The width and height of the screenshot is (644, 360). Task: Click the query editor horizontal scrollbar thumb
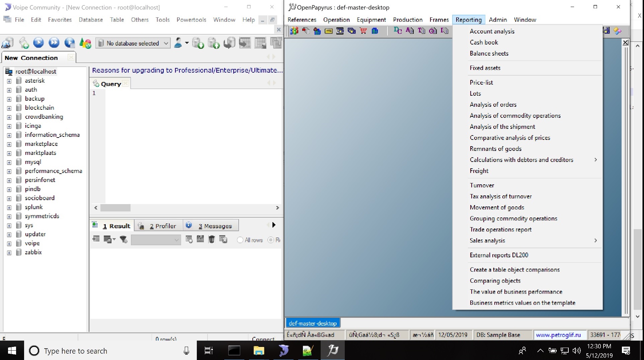pos(115,208)
